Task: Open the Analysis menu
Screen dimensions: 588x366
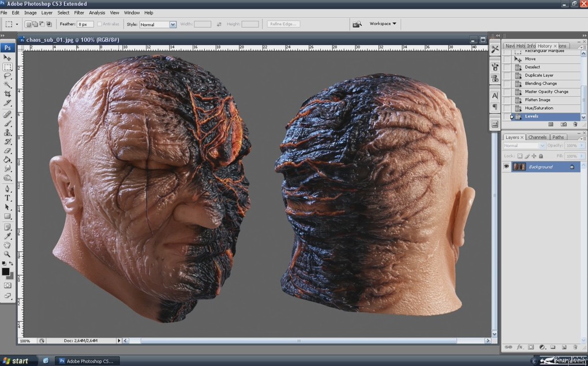Action: point(97,13)
